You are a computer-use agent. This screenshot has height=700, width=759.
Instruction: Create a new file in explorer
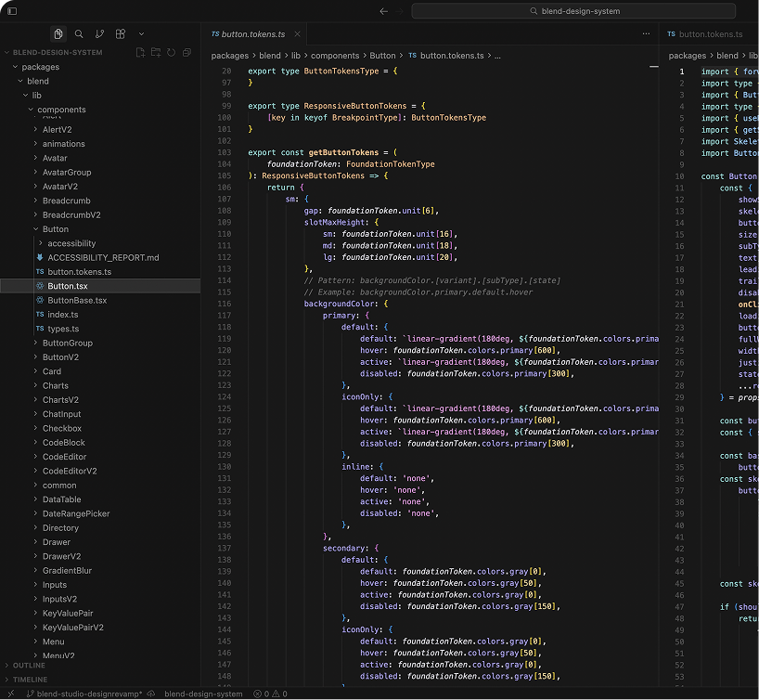(x=140, y=52)
